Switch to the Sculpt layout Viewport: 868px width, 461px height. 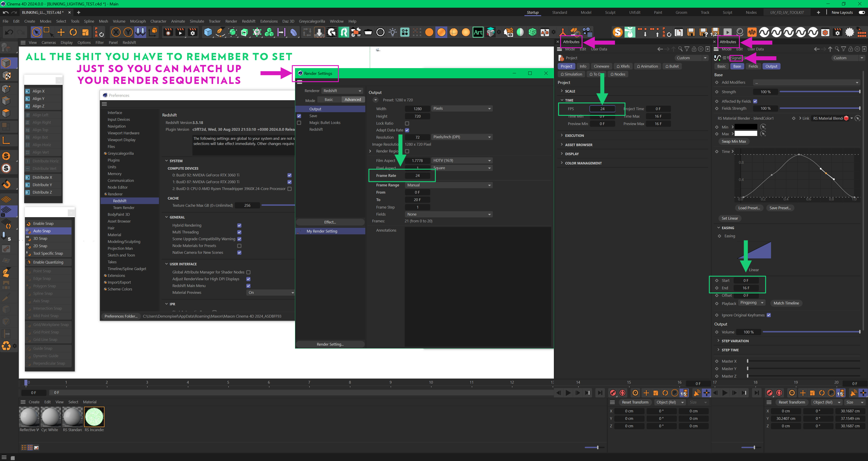click(x=610, y=12)
